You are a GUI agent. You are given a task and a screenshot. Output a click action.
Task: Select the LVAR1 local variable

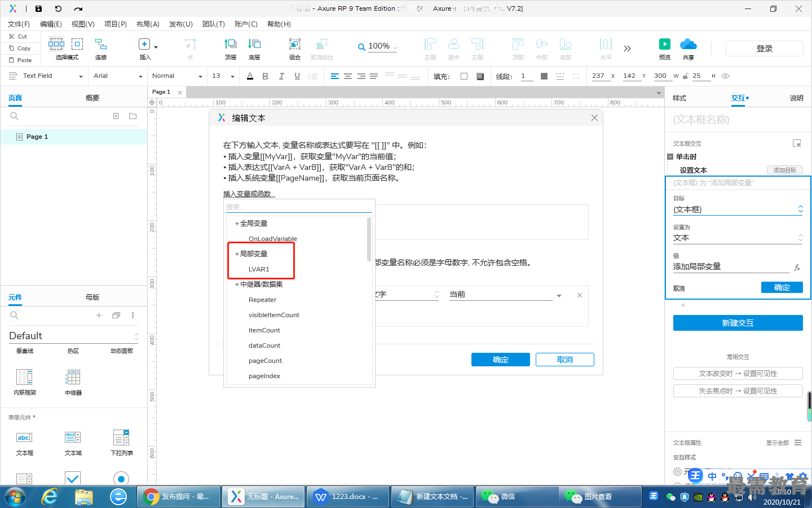[x=259, y=269]
